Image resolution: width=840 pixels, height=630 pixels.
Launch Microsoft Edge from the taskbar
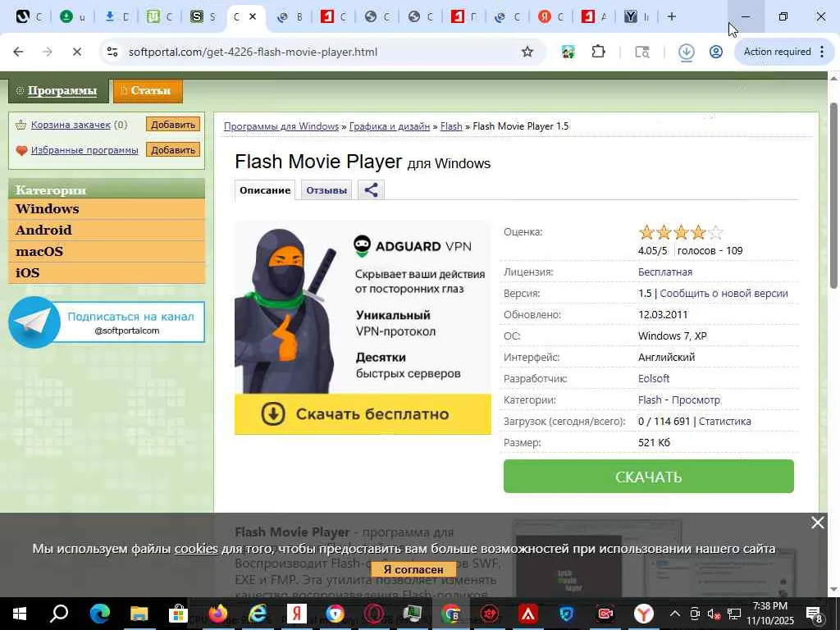[99, 614]
